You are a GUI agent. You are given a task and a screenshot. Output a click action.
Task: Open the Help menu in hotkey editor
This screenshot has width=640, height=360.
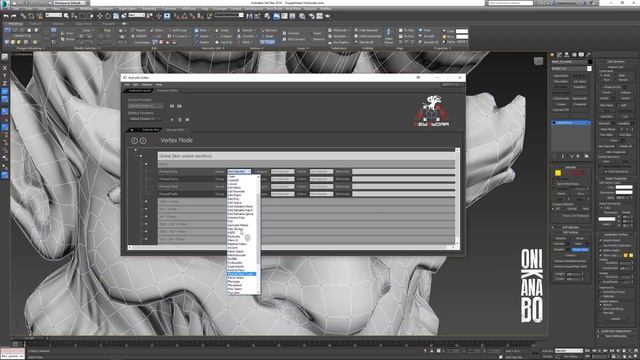pyautogui.click(x=159, y=84)
